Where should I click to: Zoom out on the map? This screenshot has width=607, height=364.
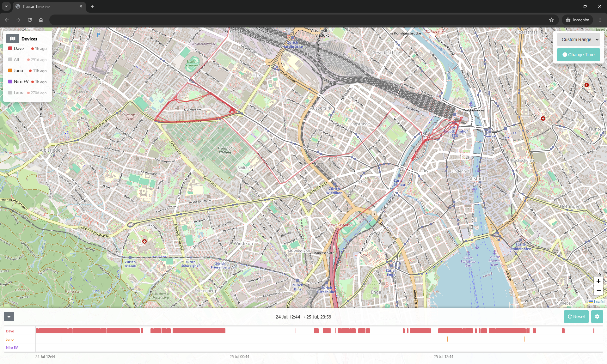click(x=598, y=291)
